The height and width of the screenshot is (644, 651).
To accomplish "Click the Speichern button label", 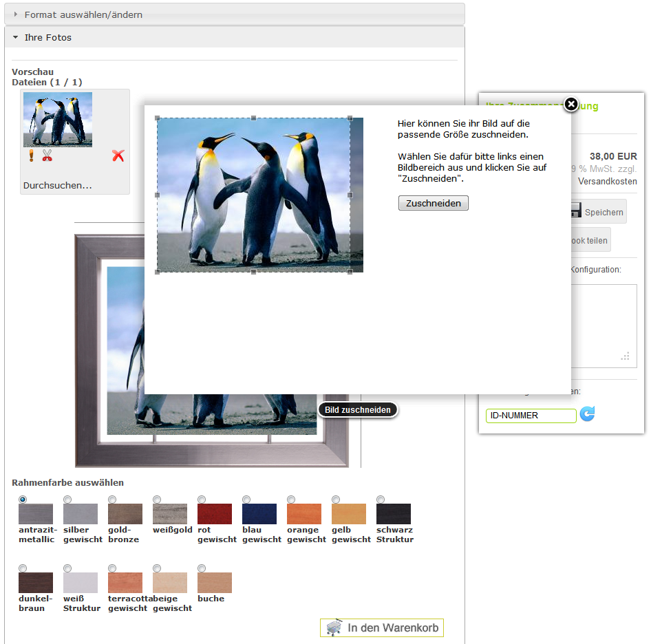I will pyautogui.click(x=604, y=212).
